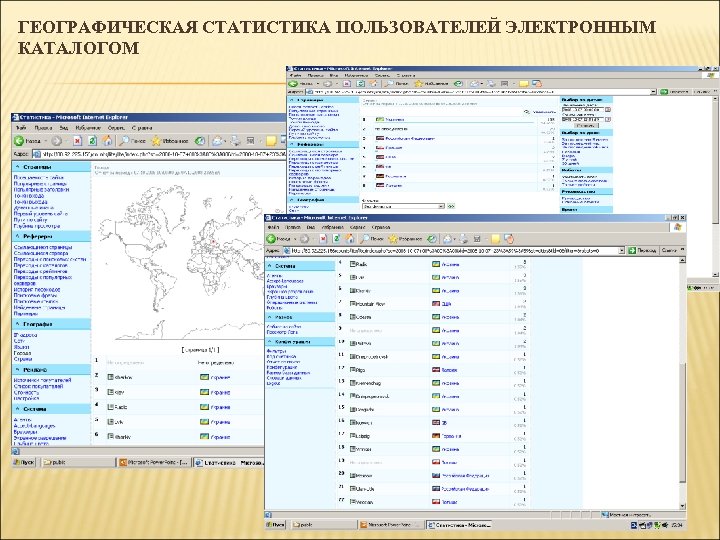Click the Print icon in the front city-list window
720x540 pixels.
point(464,239)
